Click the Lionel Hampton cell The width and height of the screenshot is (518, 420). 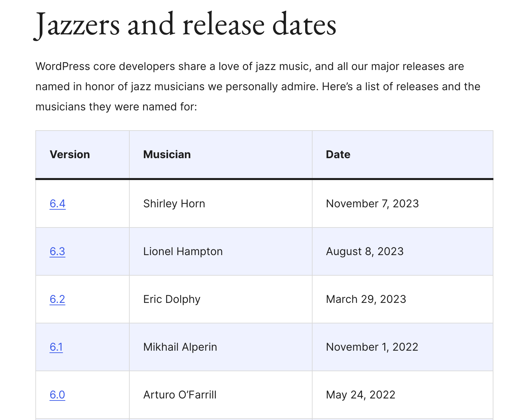coord(183,251)
